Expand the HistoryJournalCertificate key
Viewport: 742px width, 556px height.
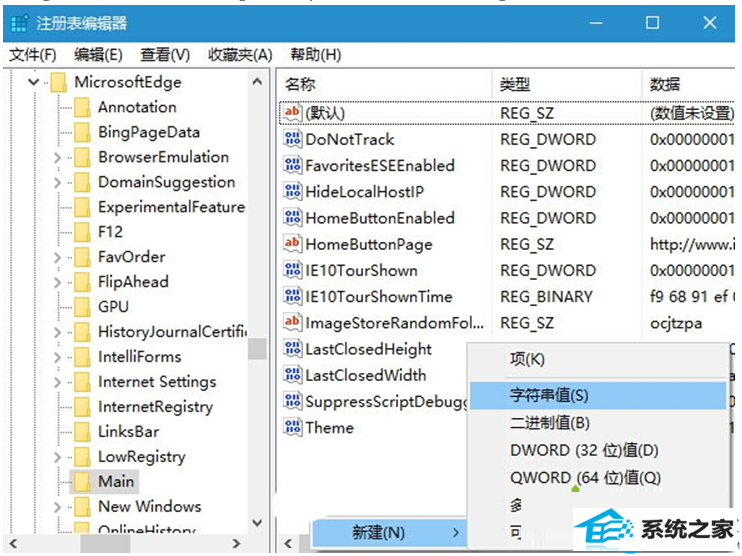coord(57,332)
